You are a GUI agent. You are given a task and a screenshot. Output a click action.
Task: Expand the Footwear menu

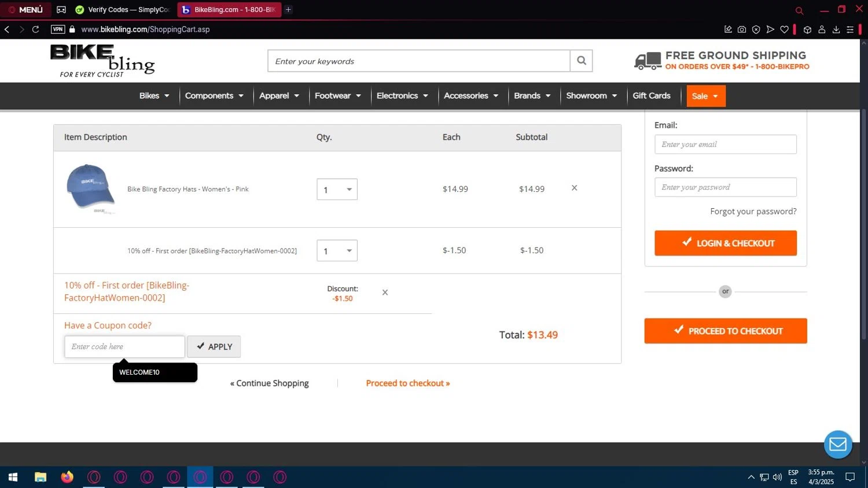[x=338, y=96]
